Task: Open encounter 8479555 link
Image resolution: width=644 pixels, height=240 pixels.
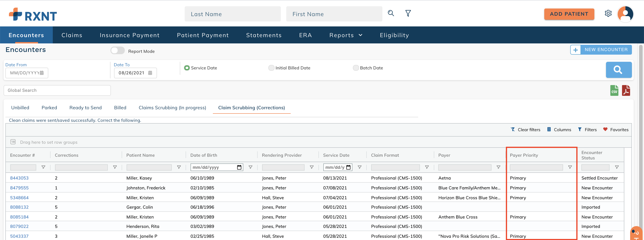Action: 19,188
